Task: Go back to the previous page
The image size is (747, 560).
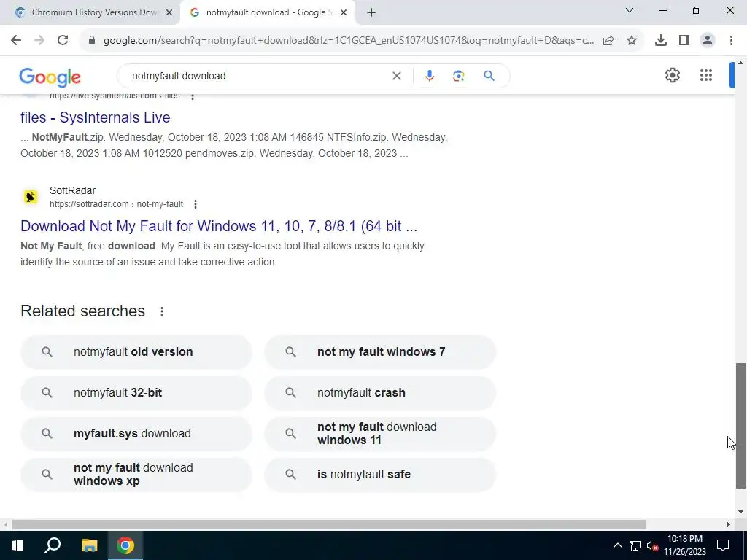Action: click(16, 41)
